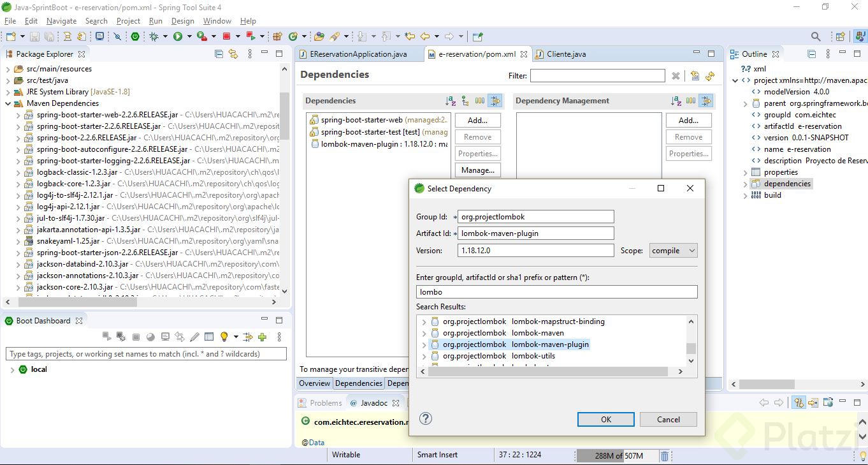
Task: Expand src/main/resources folder
Action: (x=9, y=69)
